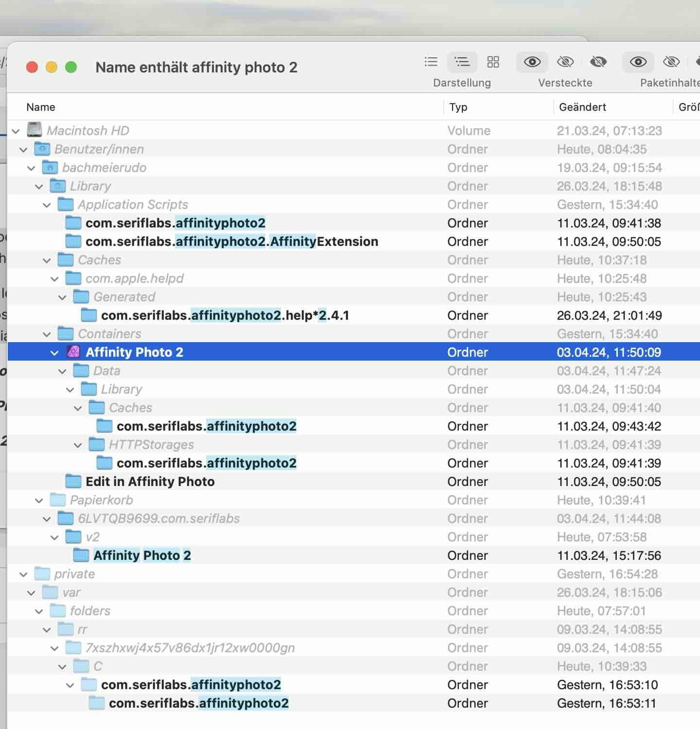The image size is (700, 729).
Task: Show hidden items with Versteckte open eye
Action: click(x=532, y=62)
